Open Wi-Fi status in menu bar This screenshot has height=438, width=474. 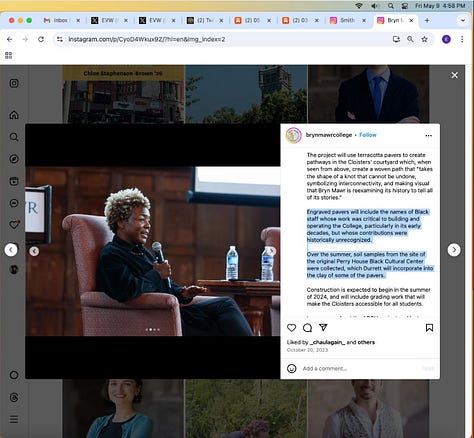pos(359,6)
